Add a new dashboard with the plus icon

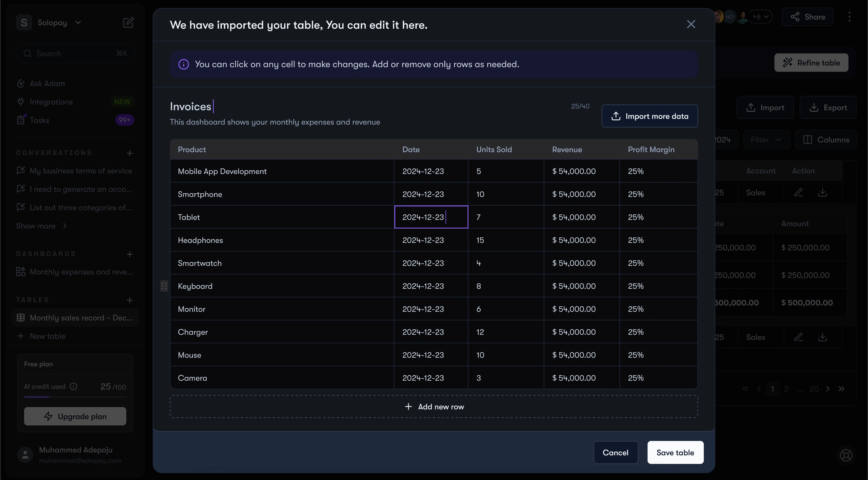click(130, 254)
